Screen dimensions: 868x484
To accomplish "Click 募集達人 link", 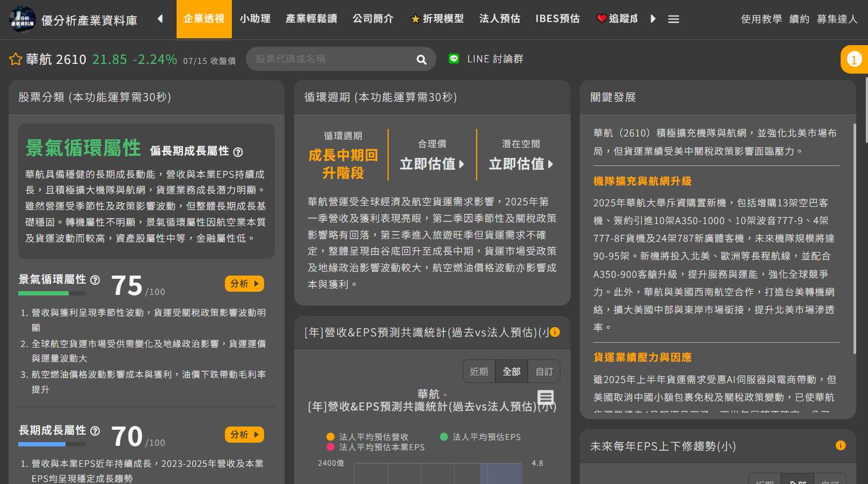I will (837, 19).
